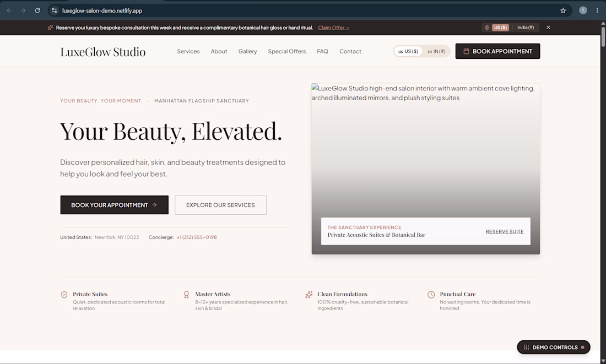Viewport: 606px width, 364px height.
Task: Go to the About nav item
Action: click(x=219, y=51)
